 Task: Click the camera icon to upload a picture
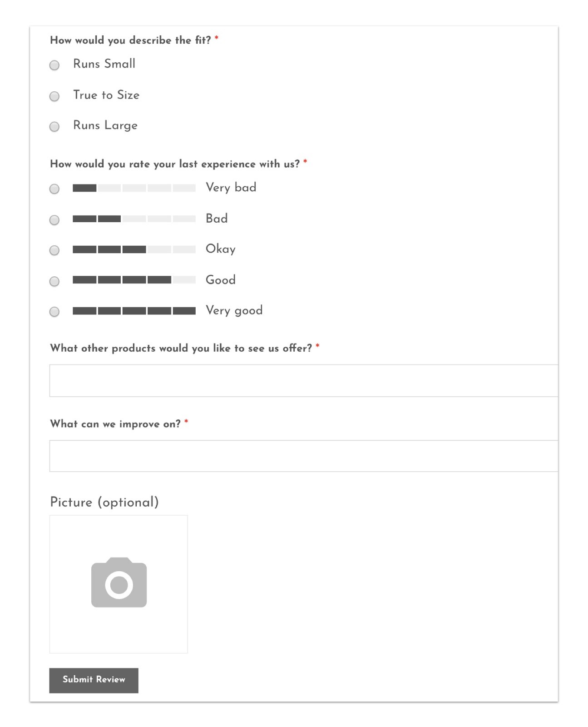[x=119, y=583]
